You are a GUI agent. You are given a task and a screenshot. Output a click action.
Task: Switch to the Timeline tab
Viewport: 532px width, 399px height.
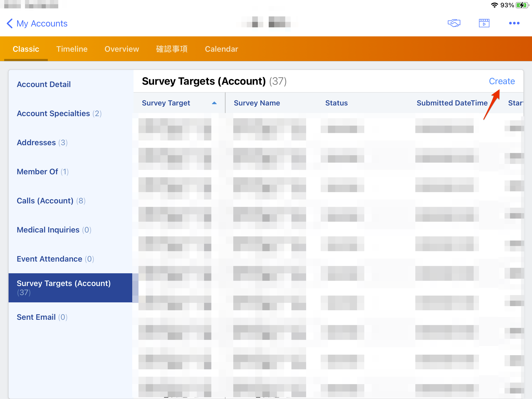[x=72, y=49]
